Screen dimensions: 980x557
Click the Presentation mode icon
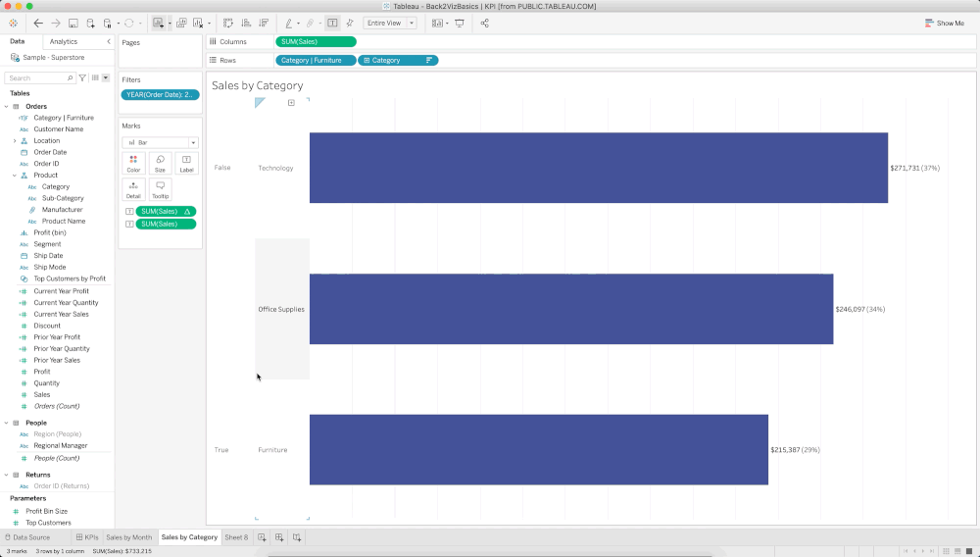pos(460,24)
